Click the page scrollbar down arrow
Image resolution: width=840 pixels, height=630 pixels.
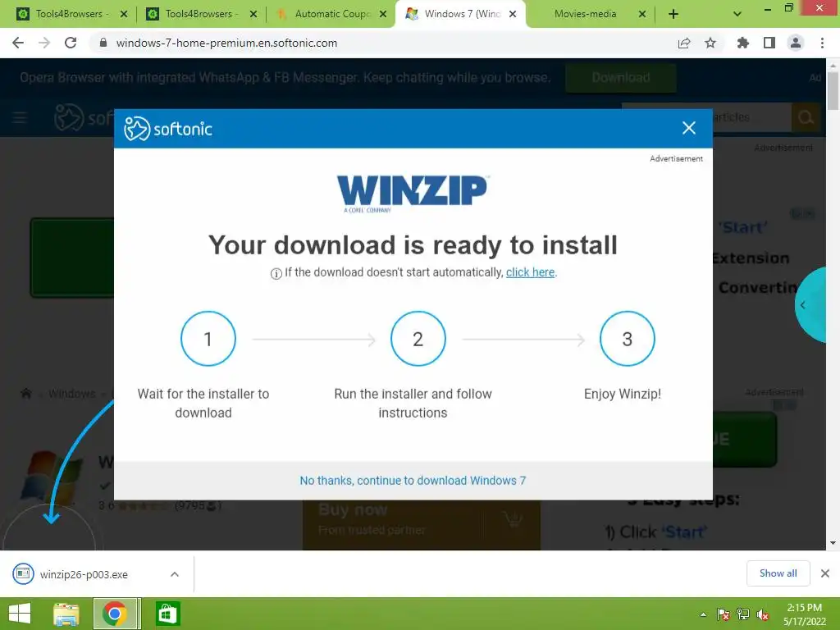click(833, 543)
